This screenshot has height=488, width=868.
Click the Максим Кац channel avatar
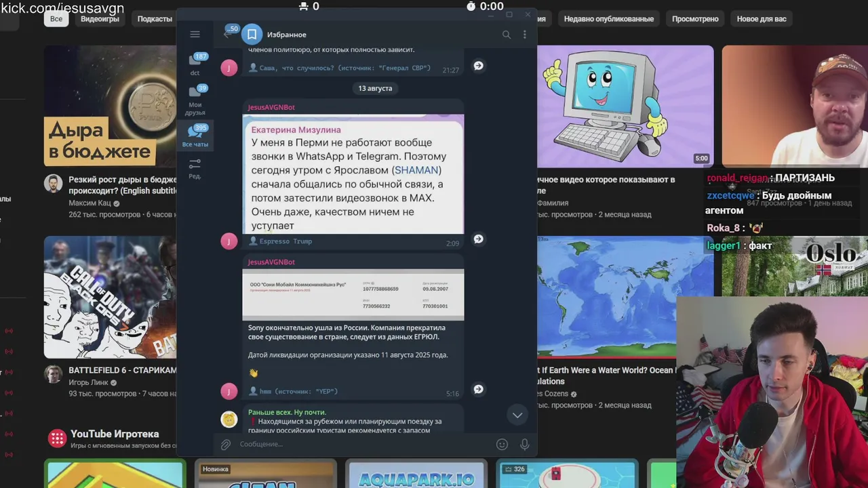[54, 184]
